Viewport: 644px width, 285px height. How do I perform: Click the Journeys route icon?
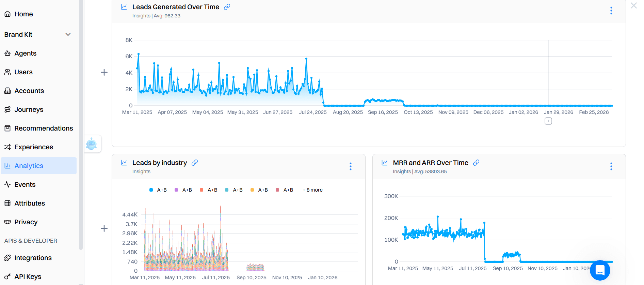tap(7, 109)
